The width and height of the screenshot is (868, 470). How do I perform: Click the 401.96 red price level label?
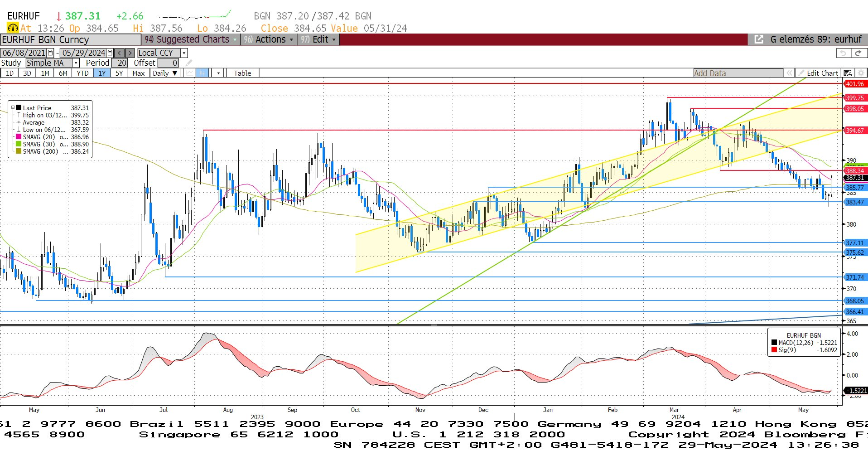click(x=855, y=84)
